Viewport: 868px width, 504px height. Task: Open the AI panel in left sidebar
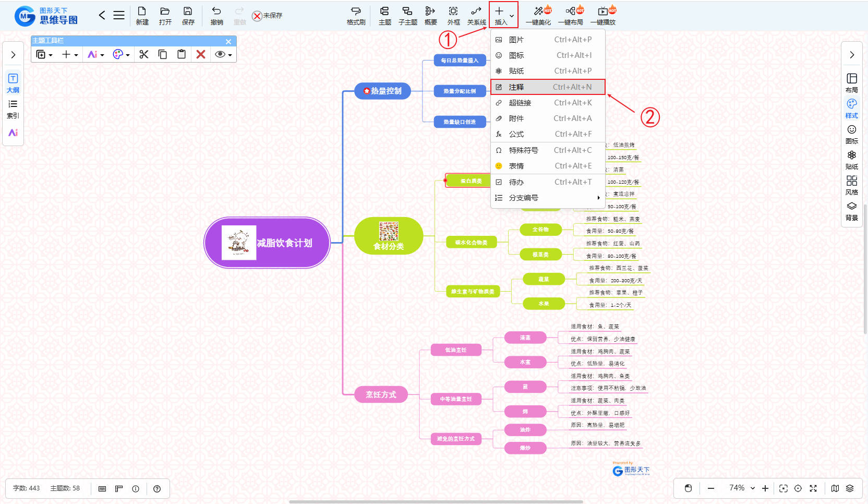13,133
